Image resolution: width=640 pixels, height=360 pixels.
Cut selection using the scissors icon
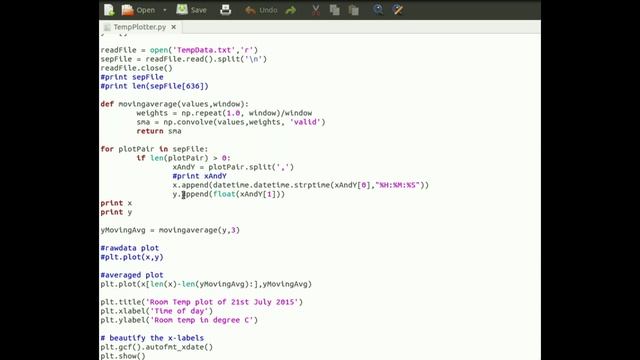(x=316, y=10)
